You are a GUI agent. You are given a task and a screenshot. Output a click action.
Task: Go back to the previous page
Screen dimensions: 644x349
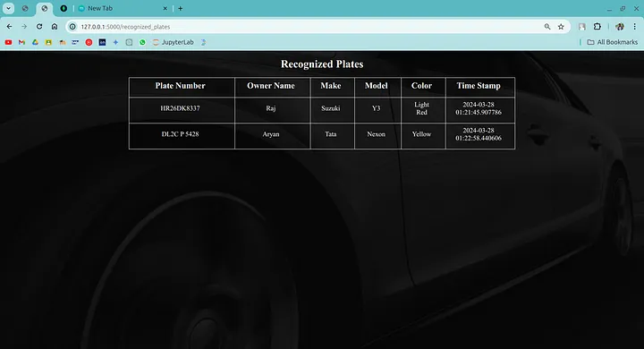coord(9,27)
